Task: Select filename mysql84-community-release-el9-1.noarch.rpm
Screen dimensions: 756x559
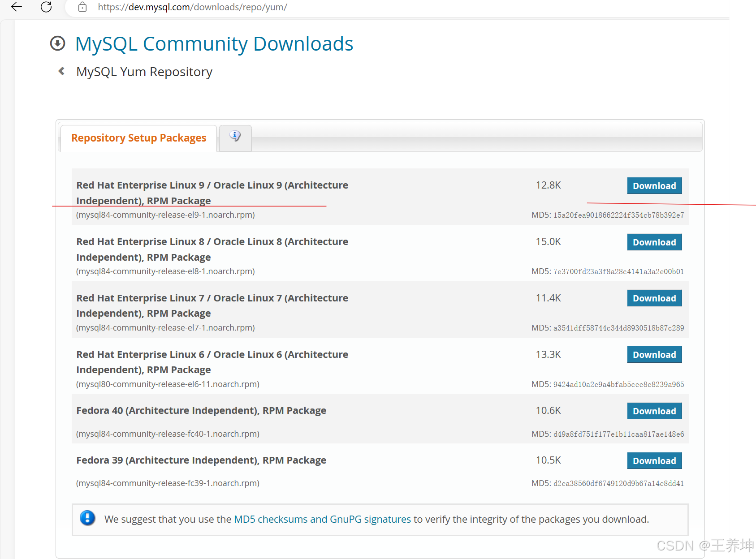Action: point(165,215)
